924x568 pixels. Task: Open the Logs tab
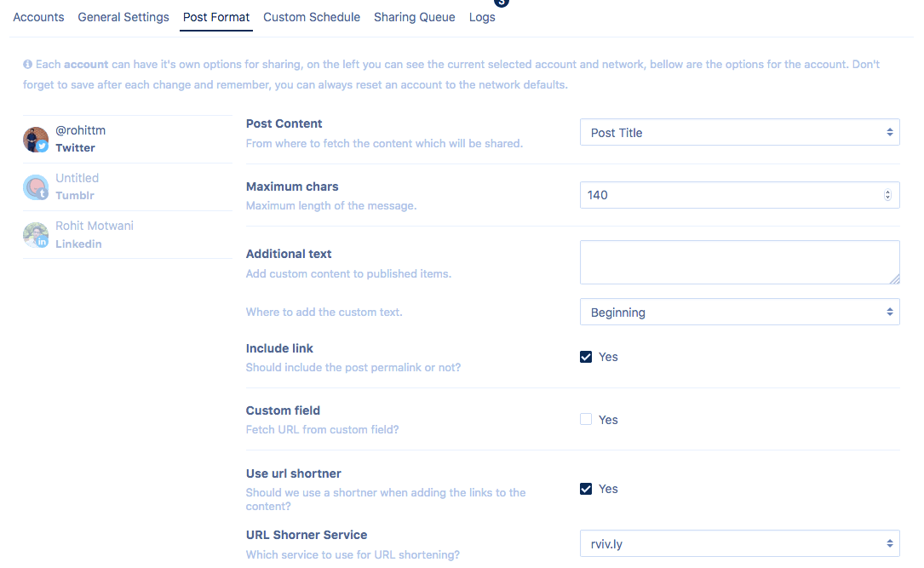tap(482, 17)
